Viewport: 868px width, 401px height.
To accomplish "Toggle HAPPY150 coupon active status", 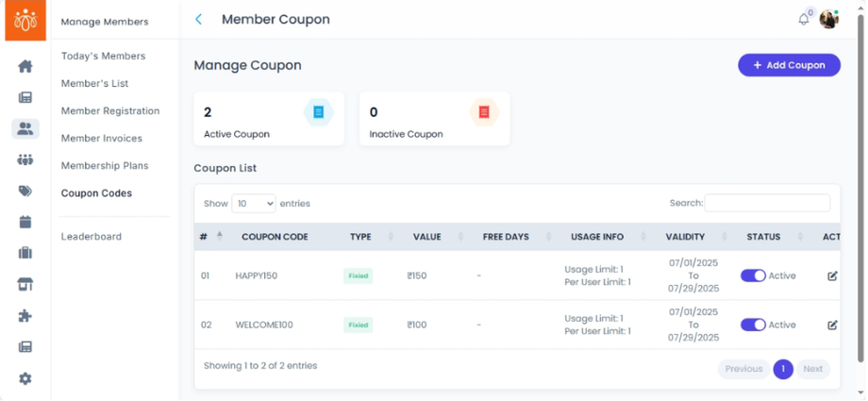I will pyautogui.click(x=753, y=276).
